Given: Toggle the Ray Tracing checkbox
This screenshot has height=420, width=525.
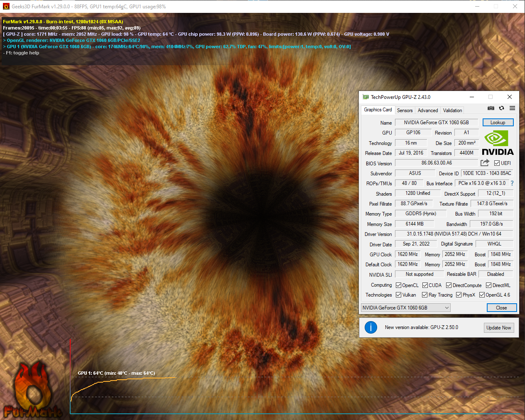Looking at the screenshot, I should (x=424, y=295).
